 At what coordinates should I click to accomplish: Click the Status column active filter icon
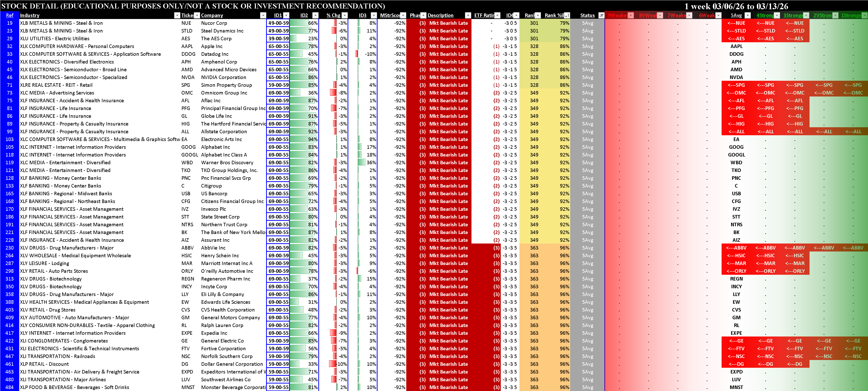601,15
